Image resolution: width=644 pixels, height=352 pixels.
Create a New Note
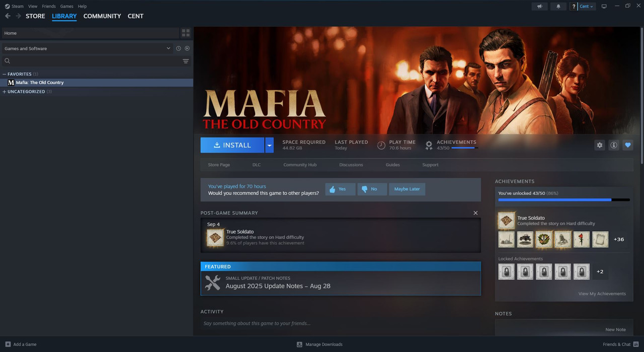coord(615,330)
